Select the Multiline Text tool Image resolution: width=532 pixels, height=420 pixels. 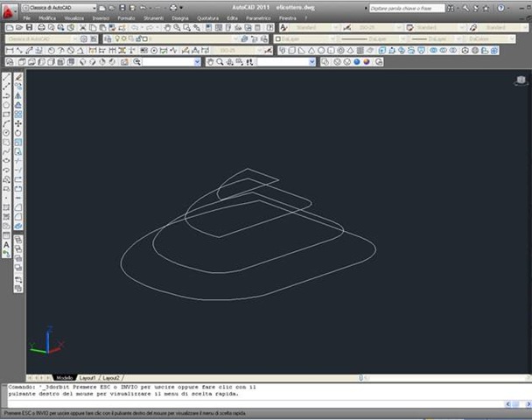pos(6,244)
